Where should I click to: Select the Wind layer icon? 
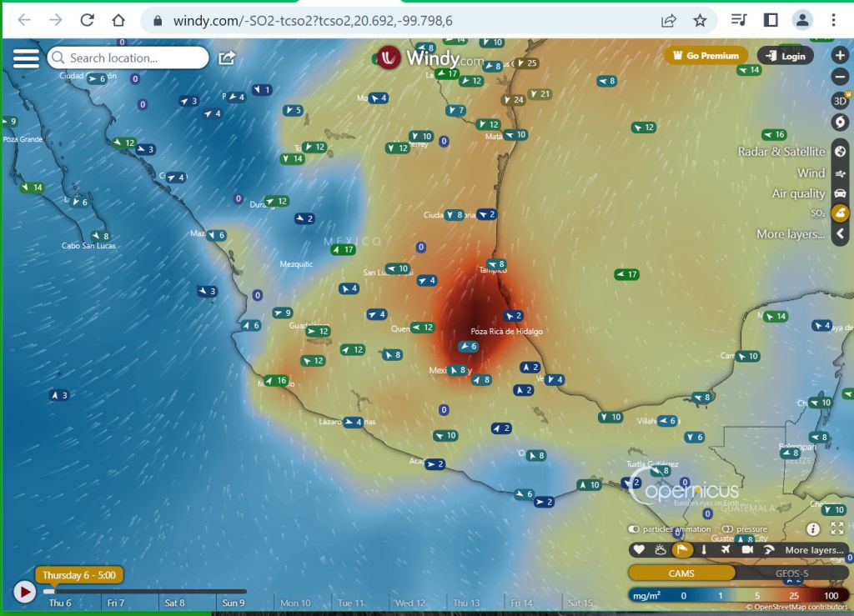tap(840, 173)
